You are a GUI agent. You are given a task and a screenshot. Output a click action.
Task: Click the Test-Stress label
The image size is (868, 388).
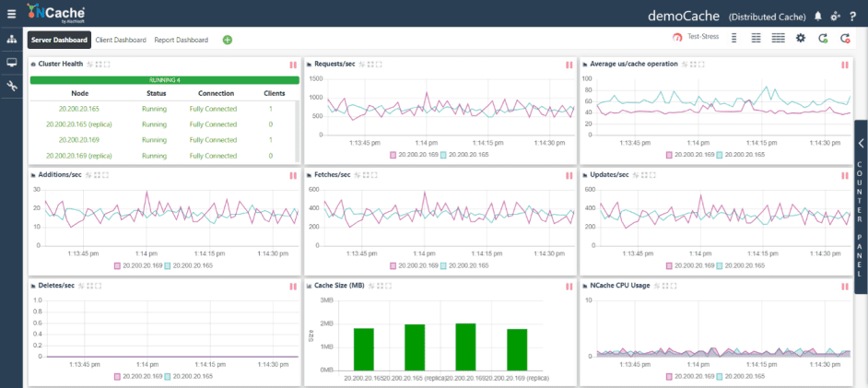703,37
